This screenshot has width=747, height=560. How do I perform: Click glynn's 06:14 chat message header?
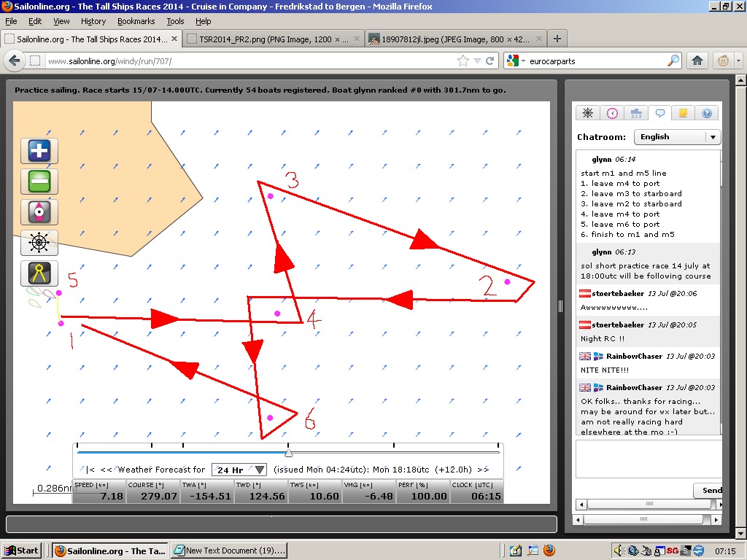(614, 160)
